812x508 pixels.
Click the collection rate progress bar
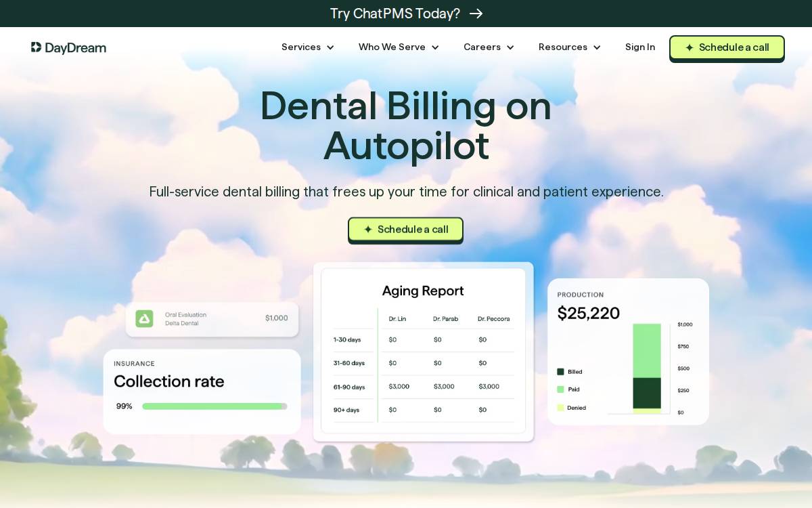pos(215,406)
